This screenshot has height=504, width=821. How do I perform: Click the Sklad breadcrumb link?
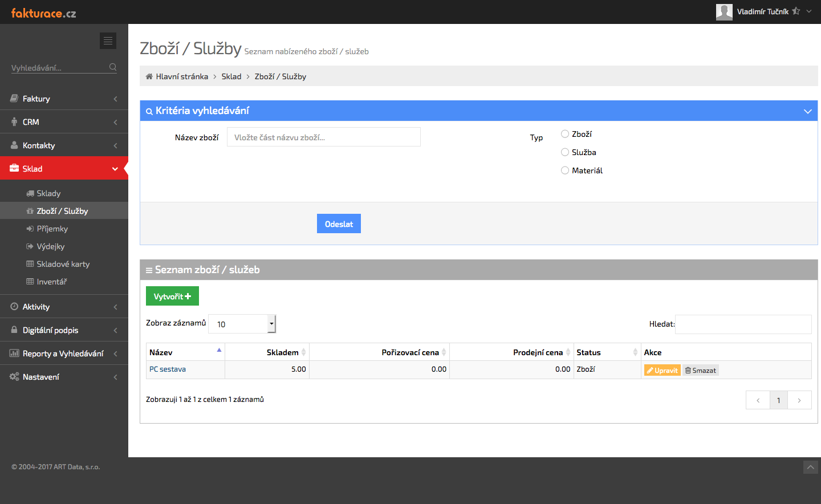(x=231, y=76)
